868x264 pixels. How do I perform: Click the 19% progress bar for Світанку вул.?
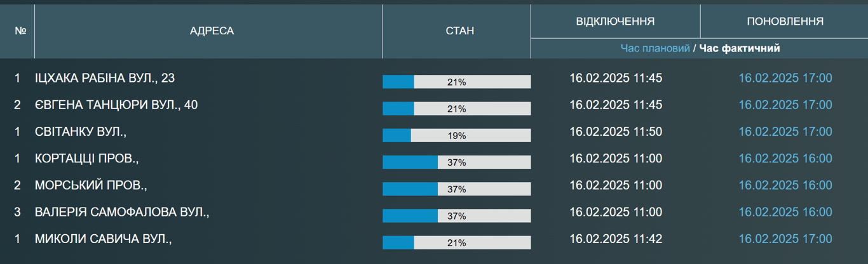pos(456,135)
